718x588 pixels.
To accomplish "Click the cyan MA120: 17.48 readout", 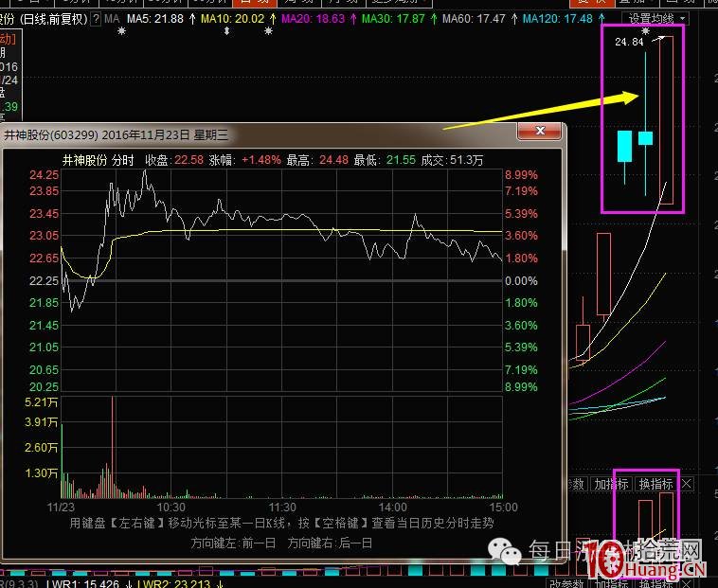I will 558,19.
